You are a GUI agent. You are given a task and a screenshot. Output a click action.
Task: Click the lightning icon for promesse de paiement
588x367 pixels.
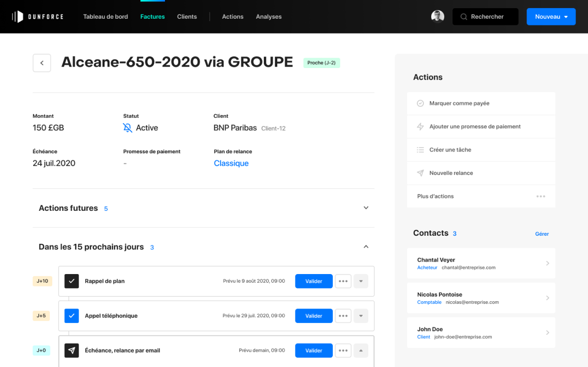420,126
